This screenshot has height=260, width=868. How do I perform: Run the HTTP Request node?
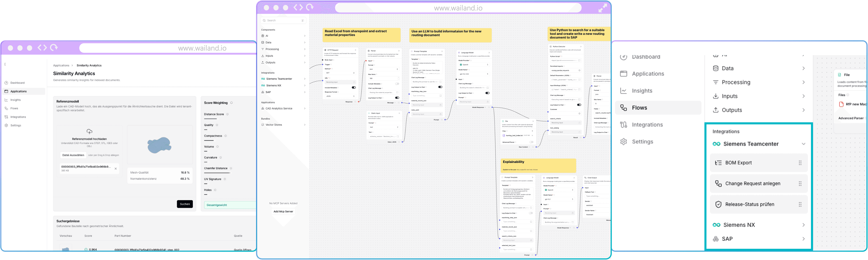[x=355, y=50]
